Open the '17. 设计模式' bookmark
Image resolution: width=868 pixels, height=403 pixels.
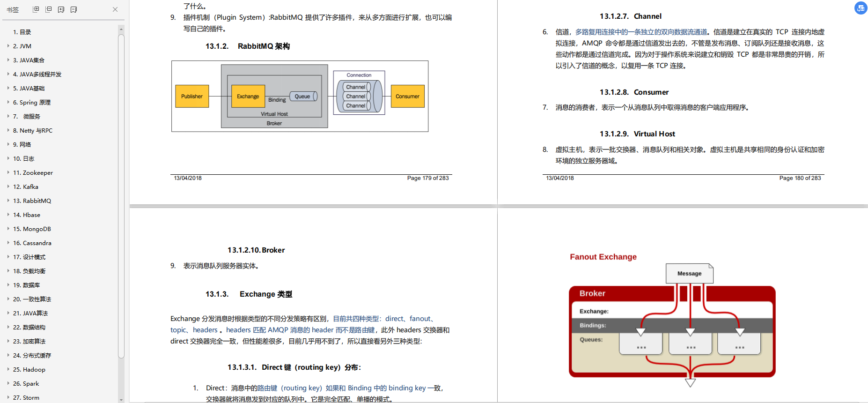(29, 257)
